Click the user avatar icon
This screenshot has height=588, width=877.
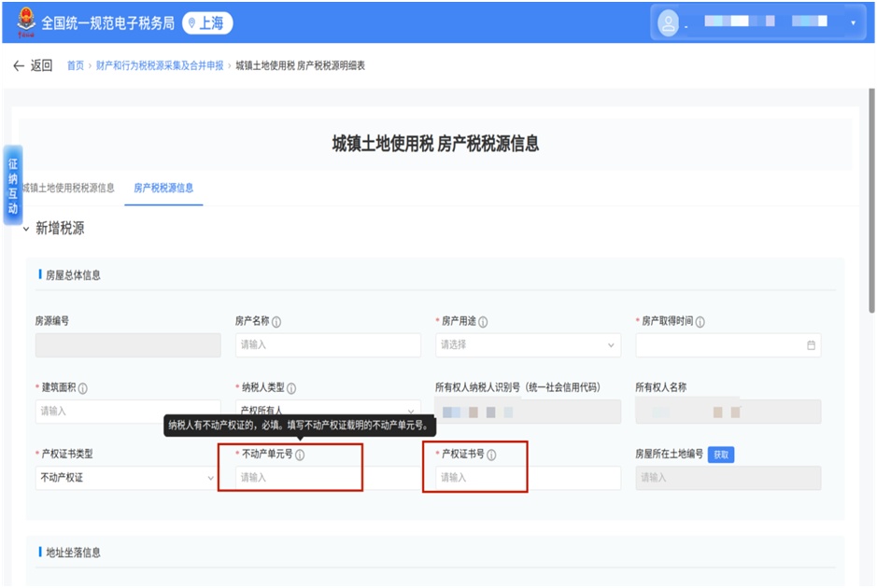(668, 21)
